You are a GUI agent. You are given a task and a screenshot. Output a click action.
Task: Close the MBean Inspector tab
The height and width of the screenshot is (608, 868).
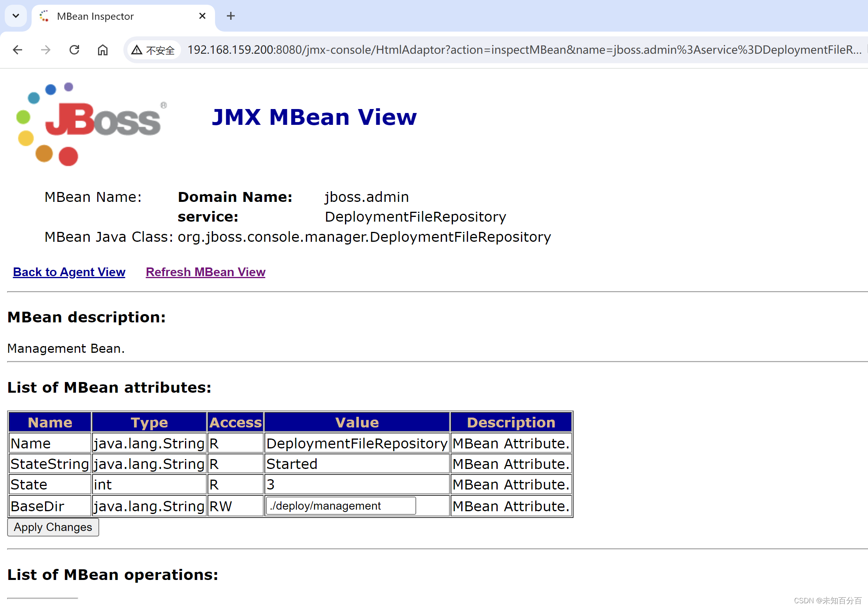click(x=202, y=16)
